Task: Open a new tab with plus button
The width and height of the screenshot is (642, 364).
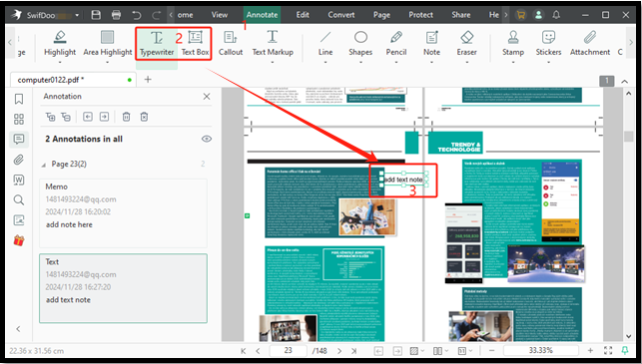Action: pos(148,80)
